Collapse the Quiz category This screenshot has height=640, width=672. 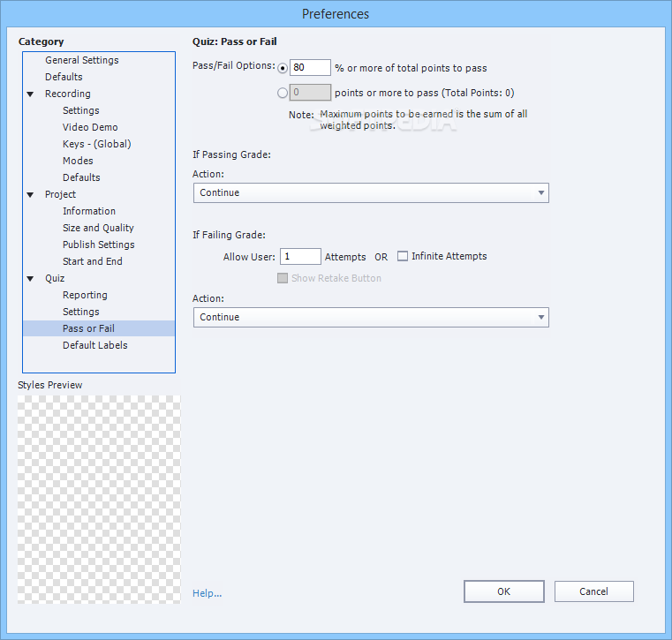tap(30, 279)
